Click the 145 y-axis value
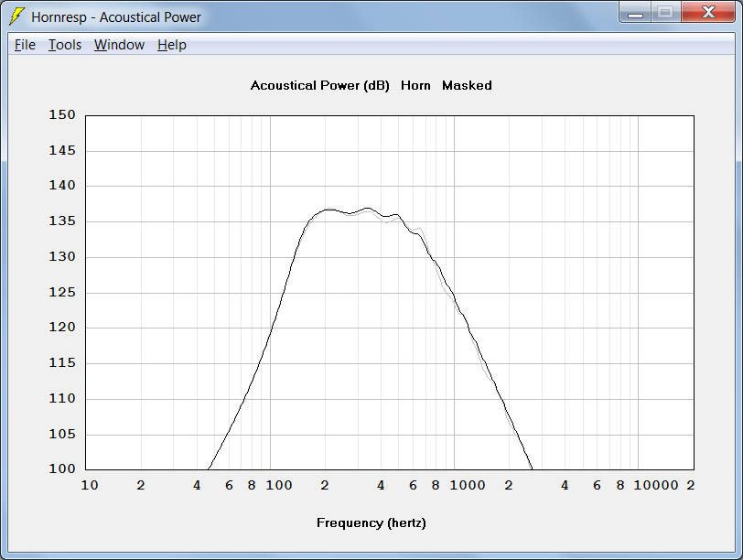Screen dimensions: 743x560 (x=62, y=151)
